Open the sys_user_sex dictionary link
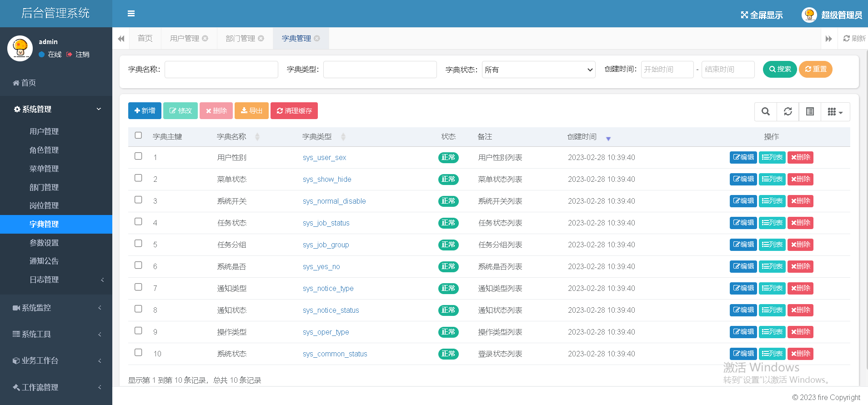Screen dimensions: 868x405 click(x=324, y=158)
